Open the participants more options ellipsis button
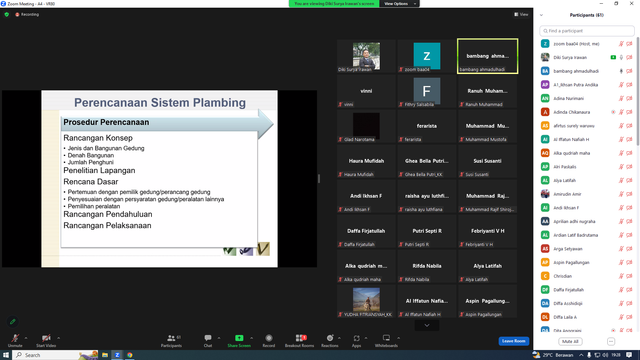Viewport: 640px width, 360px height. click(x=611, y=341)
